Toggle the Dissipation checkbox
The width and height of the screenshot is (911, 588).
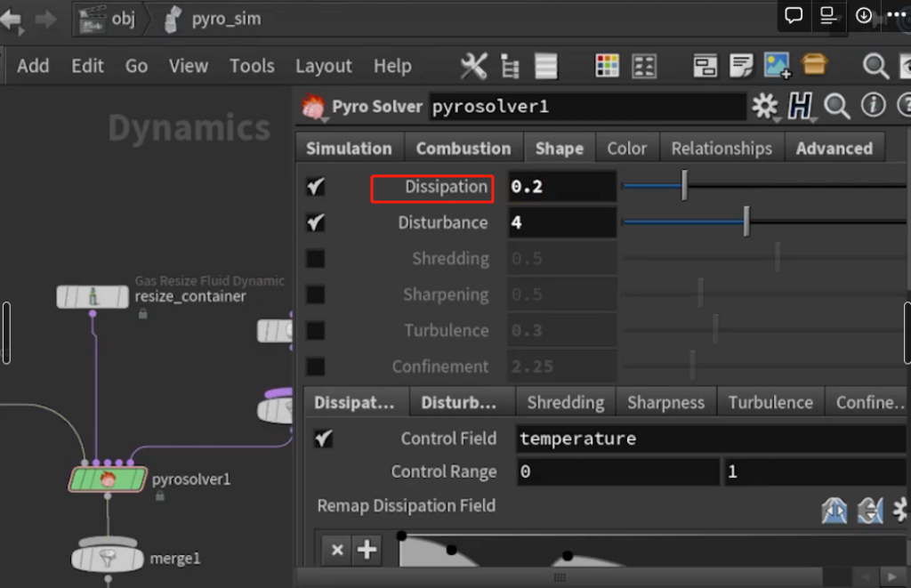click(x=316, y=187)
